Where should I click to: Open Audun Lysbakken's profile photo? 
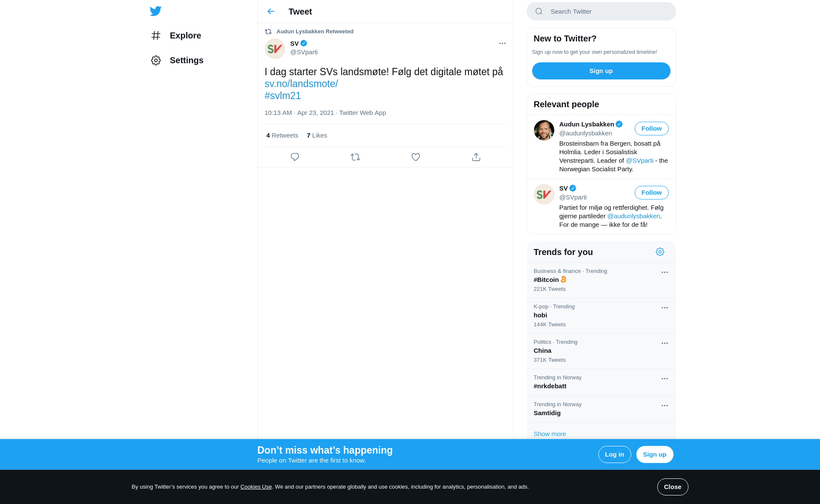544,130
